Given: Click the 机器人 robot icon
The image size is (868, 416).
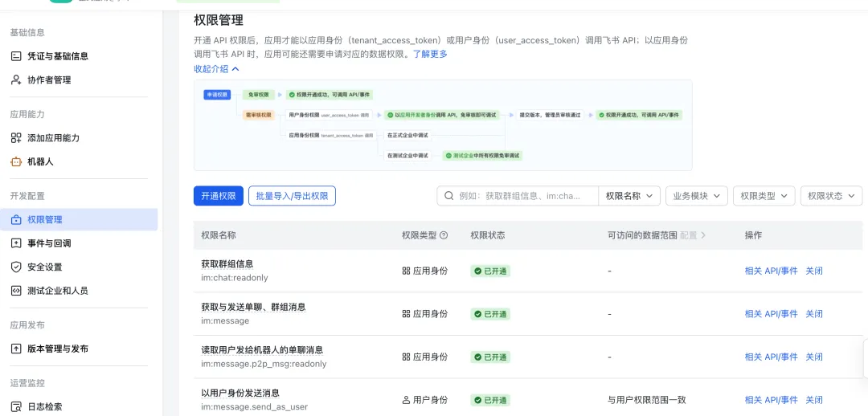Looking at the screenshot, I should (x=16, y=161).
